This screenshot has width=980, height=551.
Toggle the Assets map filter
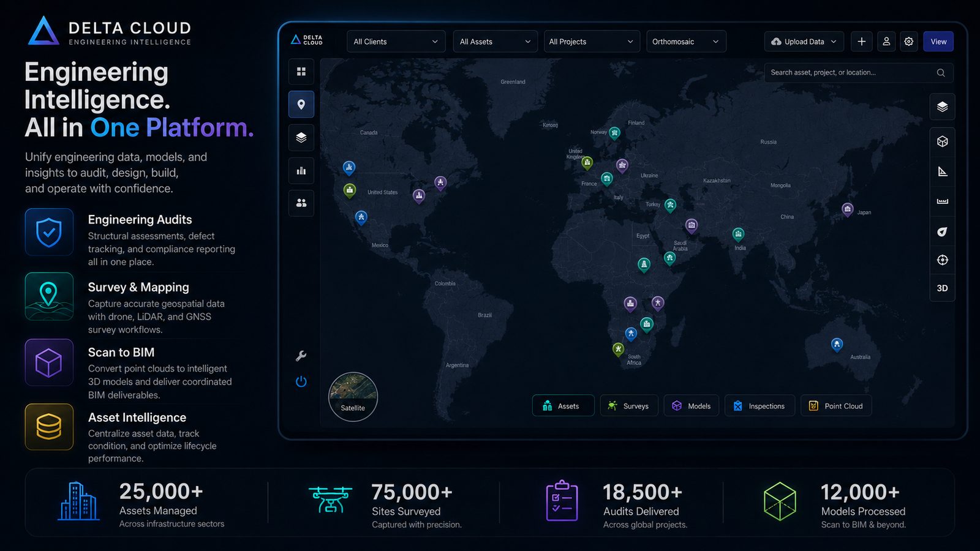(563, 406)
